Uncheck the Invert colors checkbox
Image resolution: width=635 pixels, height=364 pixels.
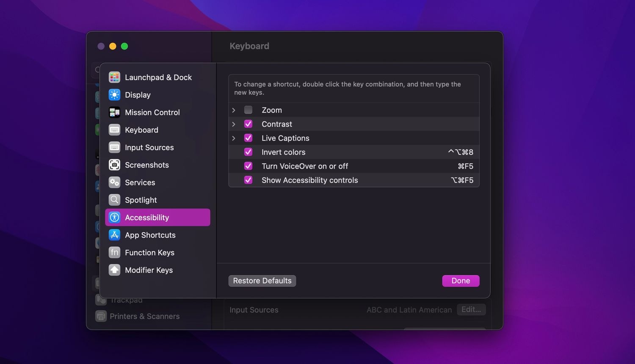[x=248, y=152]
